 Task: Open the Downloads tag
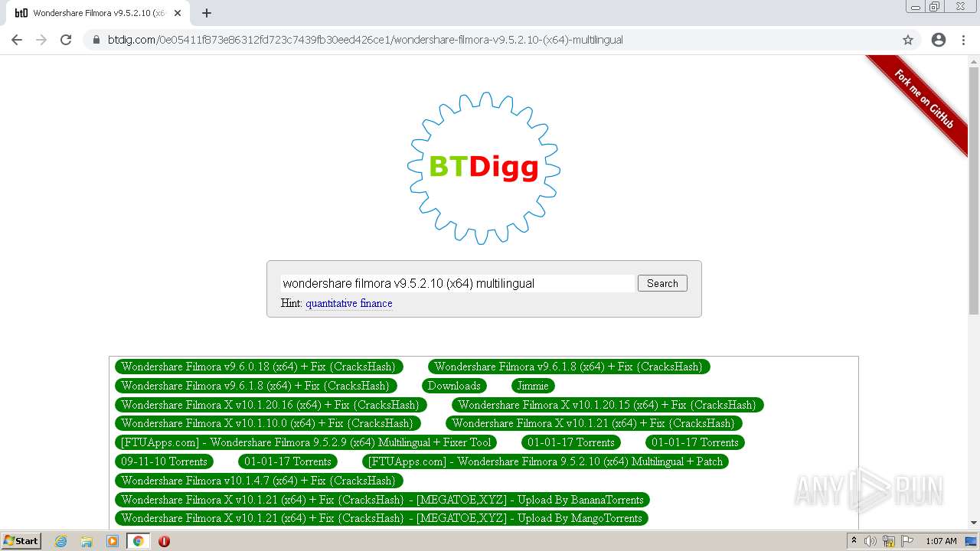pyautogui.click(x=454, y=386)
